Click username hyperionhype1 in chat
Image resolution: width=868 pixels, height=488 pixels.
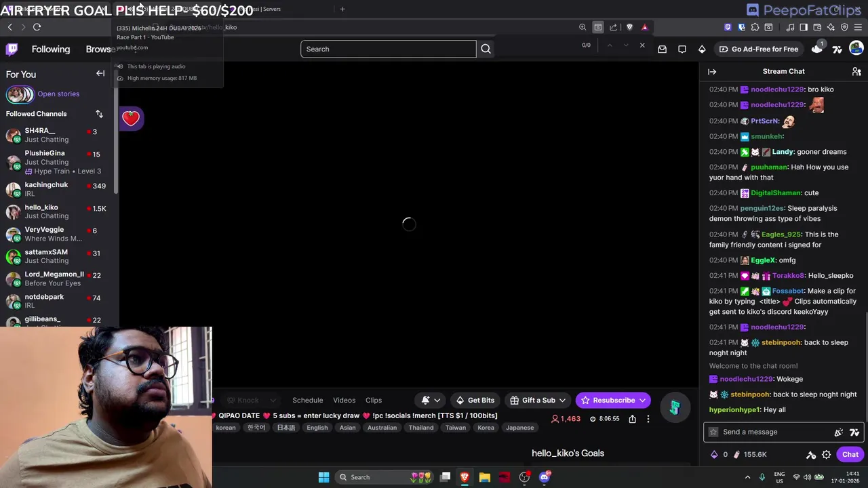coord(734,410)
